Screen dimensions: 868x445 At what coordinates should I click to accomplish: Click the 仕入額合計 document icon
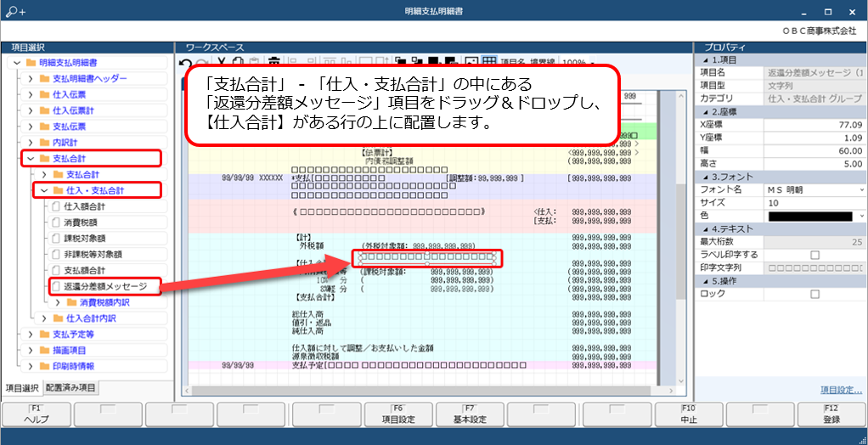(x=55, y=207)
